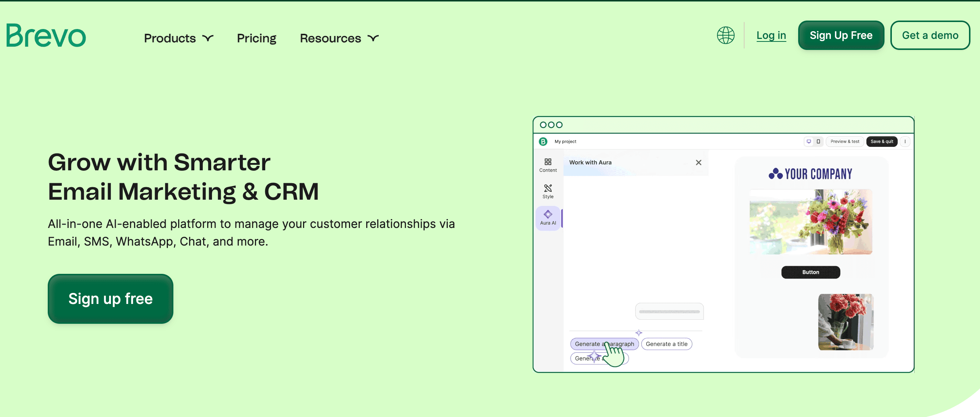This screenshot has width=980, height=417.
Task: Toggle the Aura AI sidebar selection
Action: pos(548,217)
